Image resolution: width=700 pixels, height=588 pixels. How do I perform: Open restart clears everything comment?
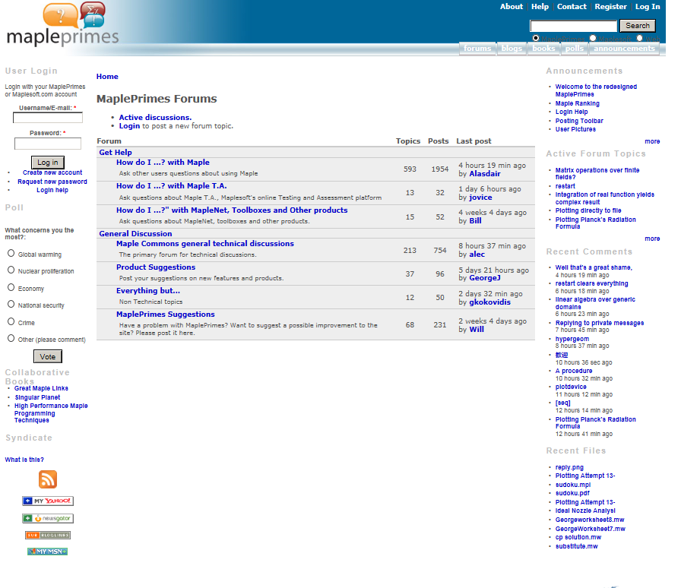coord(591,283)
